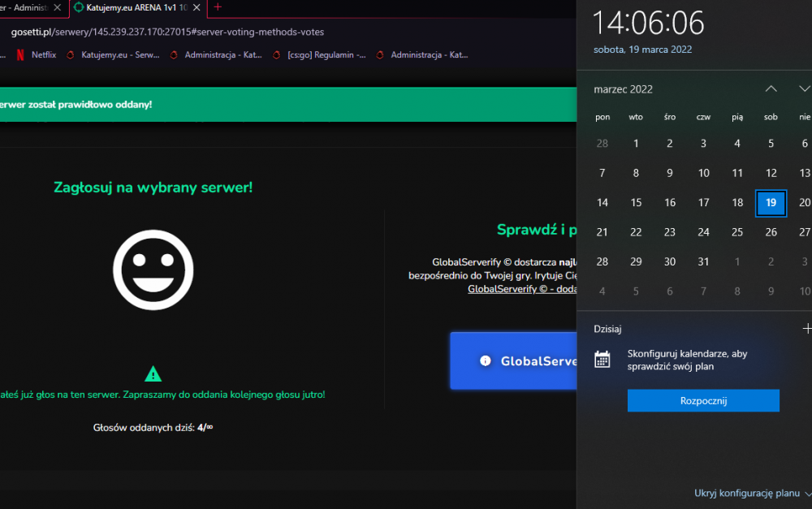Screen dimensions: 812x509
Task: Select March 29 in the calendar
Action: click(636, 261)
